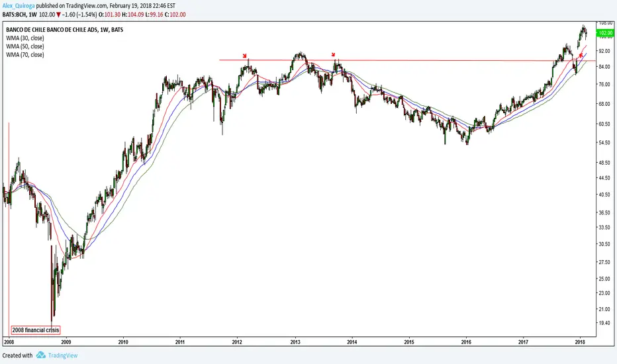617x364 pixels.
Task: Click the 2018 year label on time axis
Action: click(x=580, y=342)
